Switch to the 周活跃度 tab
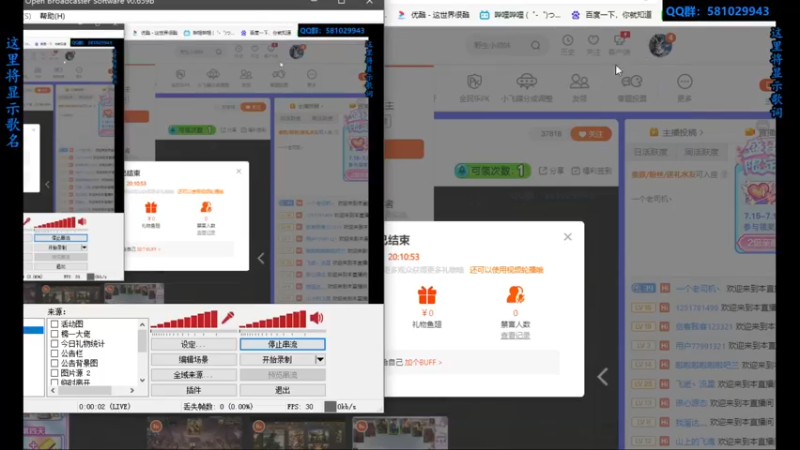 point(701,152)
